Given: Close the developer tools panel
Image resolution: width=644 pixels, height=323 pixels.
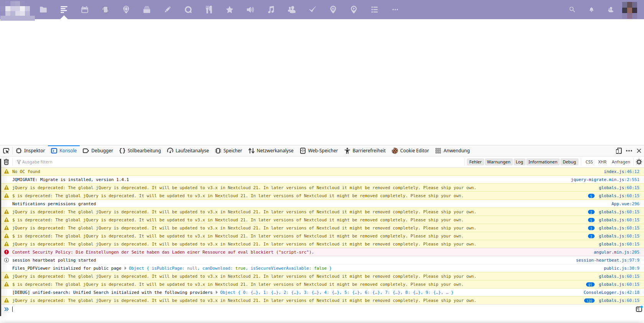Looking at the screenshot, I should [x=639, y=151].
